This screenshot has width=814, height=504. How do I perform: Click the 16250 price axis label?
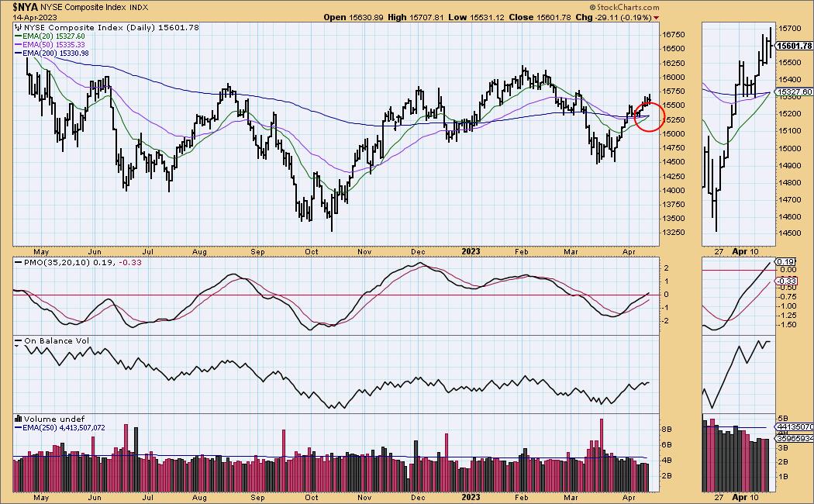(674, 63)
